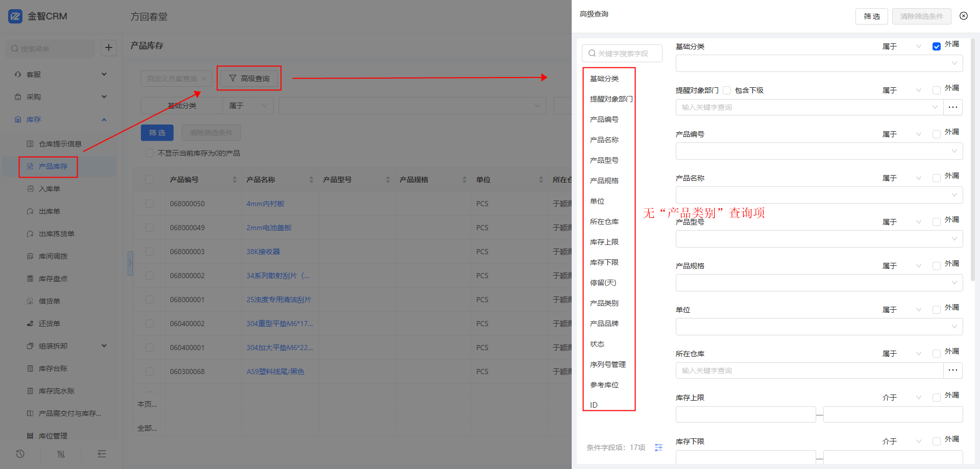This screenshot has width=980, height=469.
Task: Click the ellipsis button for 所在仓库 field
Action: tap(952, 371)
